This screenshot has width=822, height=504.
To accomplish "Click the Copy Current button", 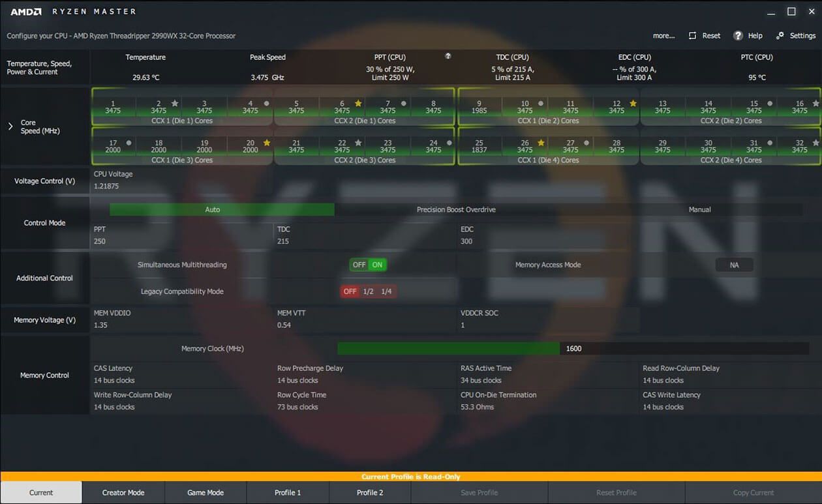I will [753, 492].
